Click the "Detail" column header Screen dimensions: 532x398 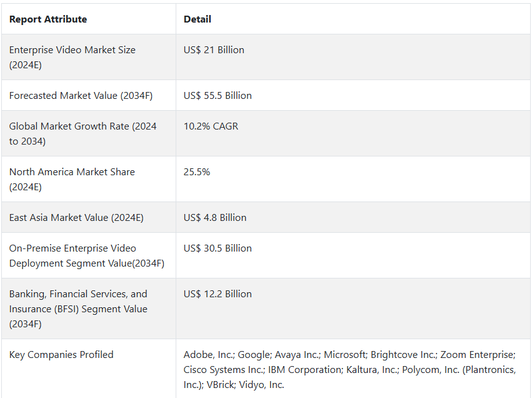(x=198, y=19)
